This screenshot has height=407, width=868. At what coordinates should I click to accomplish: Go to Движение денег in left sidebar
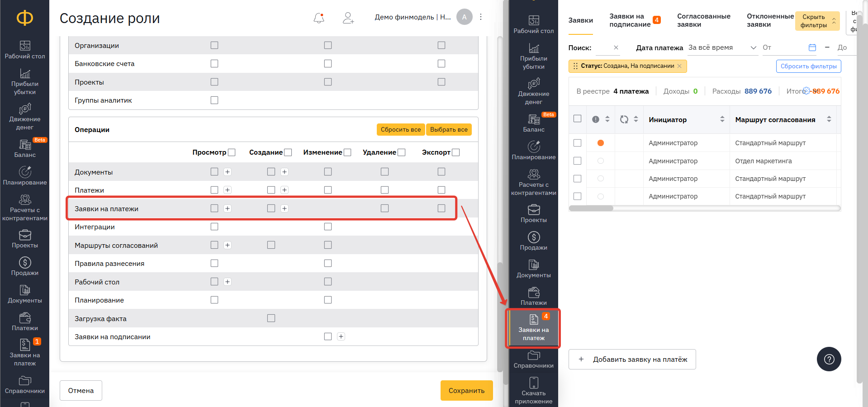point(25,116)
